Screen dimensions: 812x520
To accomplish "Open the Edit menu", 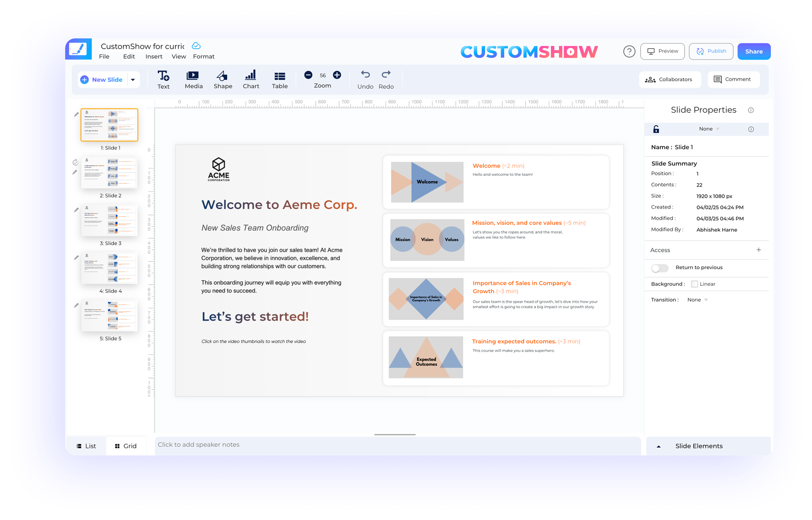I will (129, 56).
